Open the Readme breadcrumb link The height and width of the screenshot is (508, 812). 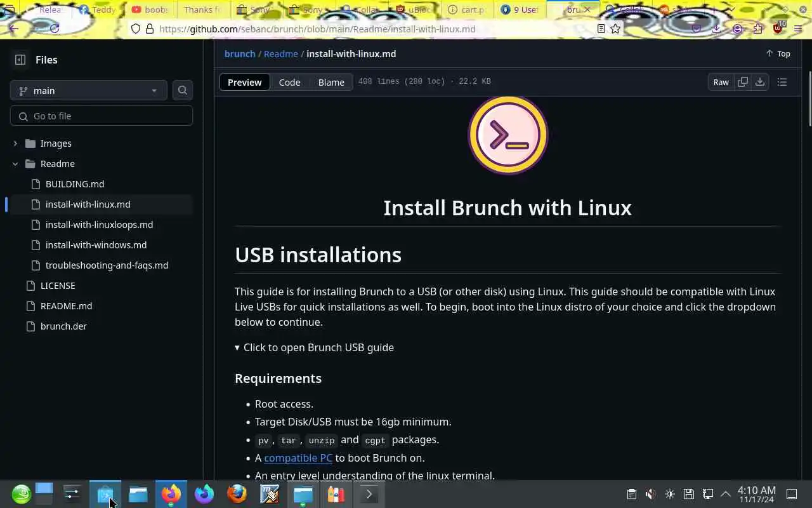(x=281, y=54)
